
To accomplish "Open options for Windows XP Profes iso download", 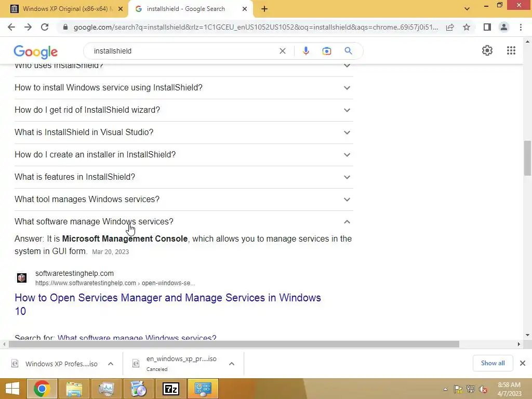I will click(x=111, y=364).
